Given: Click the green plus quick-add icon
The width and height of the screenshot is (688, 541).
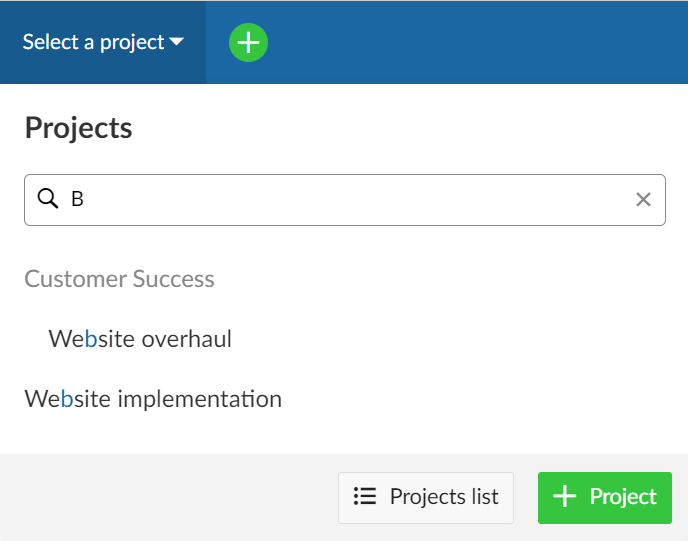Looking at the screenshot, I should pyautogui.click(x=248, y=43).
